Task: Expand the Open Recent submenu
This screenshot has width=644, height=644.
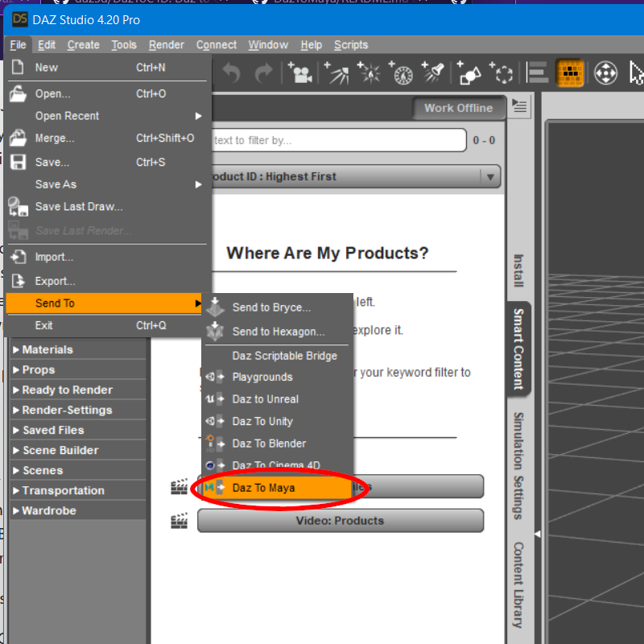Action: pyautogui.click(x=106, y=116)
